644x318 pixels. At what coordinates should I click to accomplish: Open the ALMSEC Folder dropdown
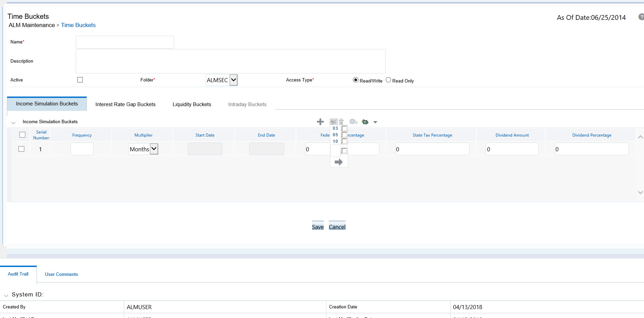[x=233, y=80]
